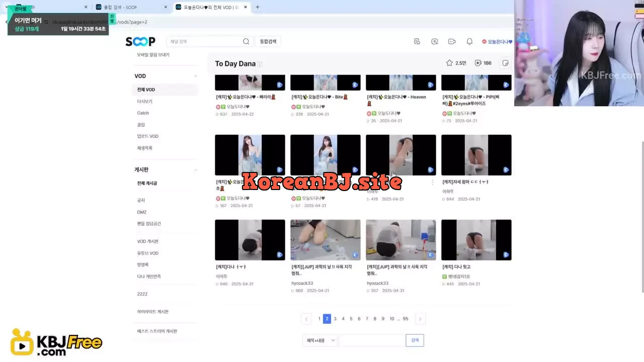Screen dimensions: 644x362
Task: Open the 유튜브 VOD board
Action: (147, 253)
